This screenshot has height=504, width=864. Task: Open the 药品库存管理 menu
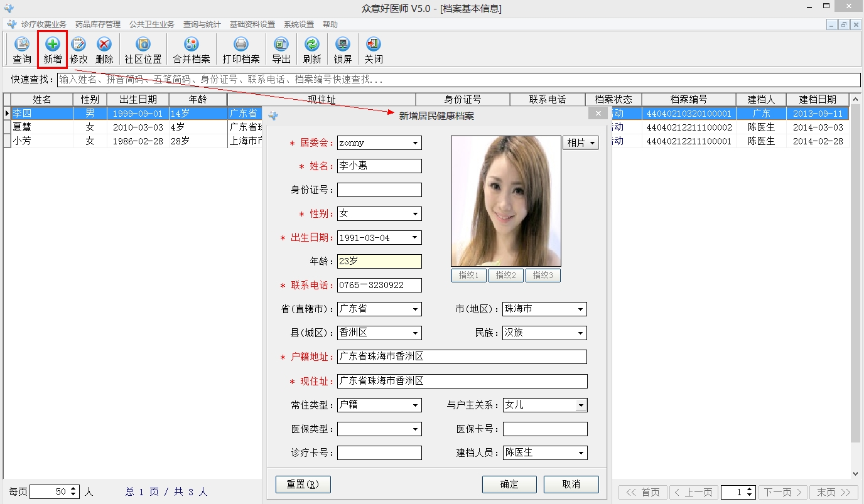tap(98, 24)
